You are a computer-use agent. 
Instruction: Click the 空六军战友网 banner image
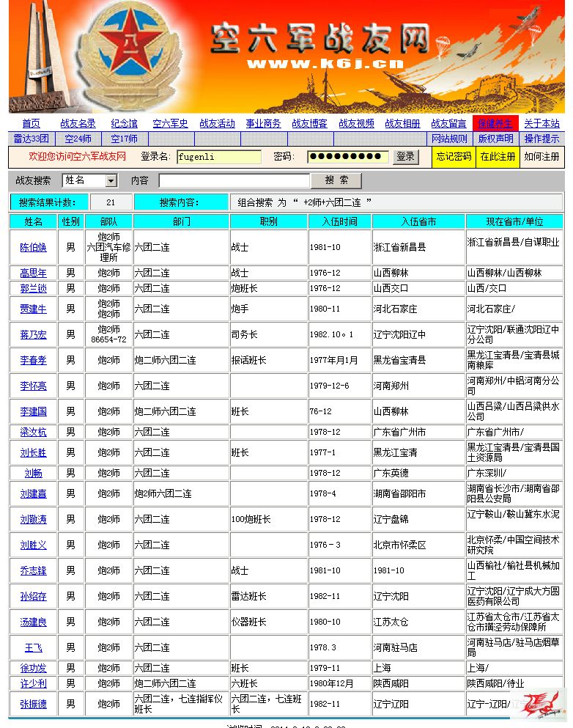pyautogui.click(x=286, y=56)
